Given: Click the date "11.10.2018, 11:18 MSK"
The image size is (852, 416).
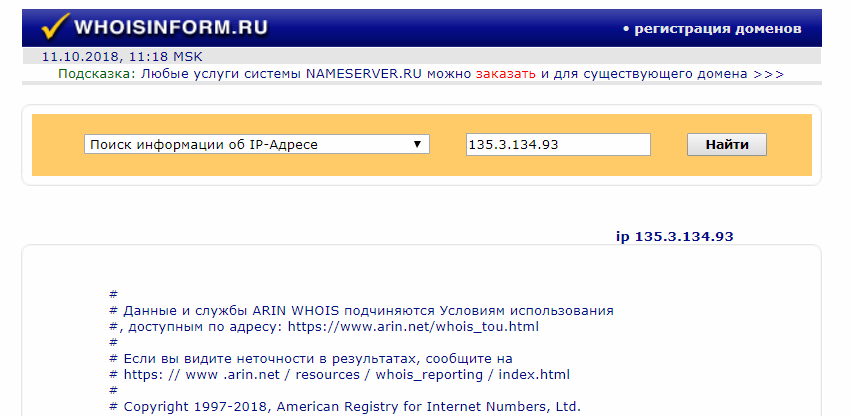Looking at the screenshot, I should pos(122,57).
